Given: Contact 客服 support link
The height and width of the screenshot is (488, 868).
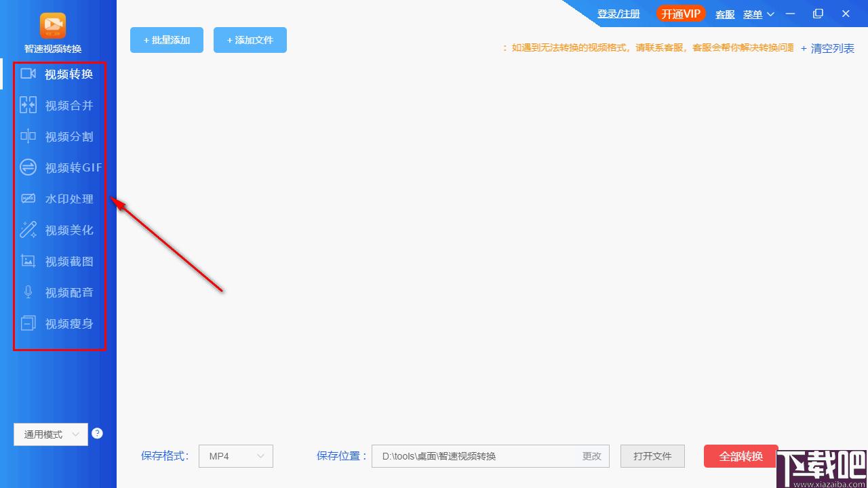Looking at the screenshot, I should tap(725, 14).
